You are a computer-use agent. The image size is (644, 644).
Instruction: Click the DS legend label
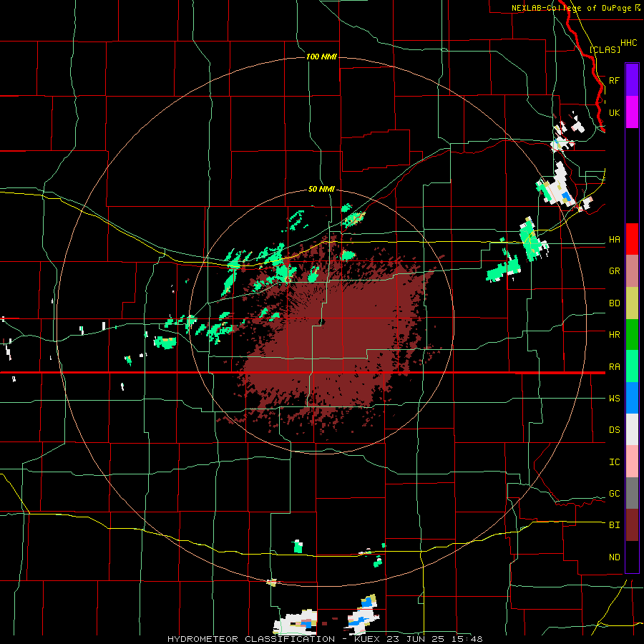[x=614, y=430]
